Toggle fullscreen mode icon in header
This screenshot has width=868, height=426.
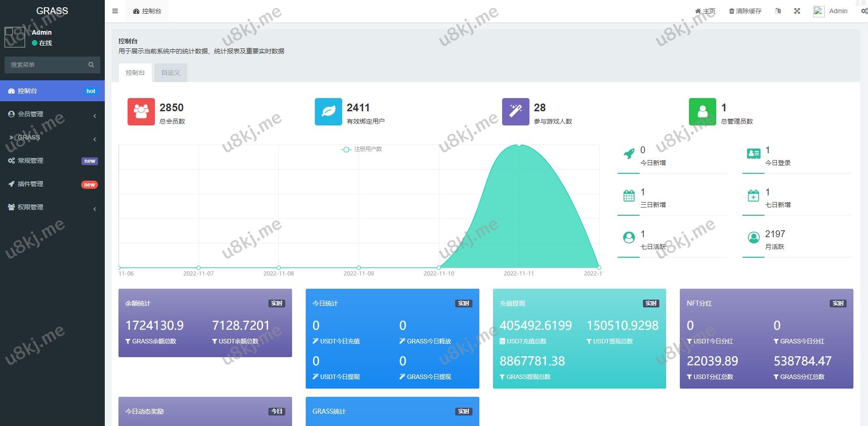coord(797,11)
